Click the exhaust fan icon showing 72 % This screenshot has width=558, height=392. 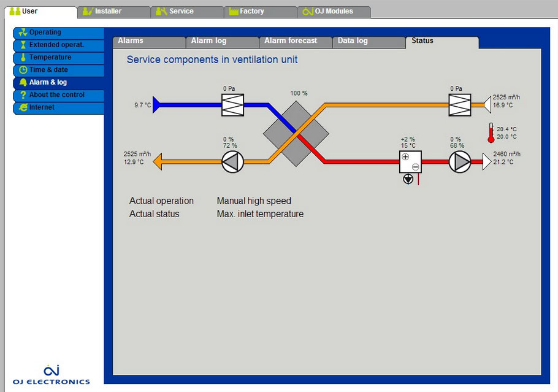[232, 161]
